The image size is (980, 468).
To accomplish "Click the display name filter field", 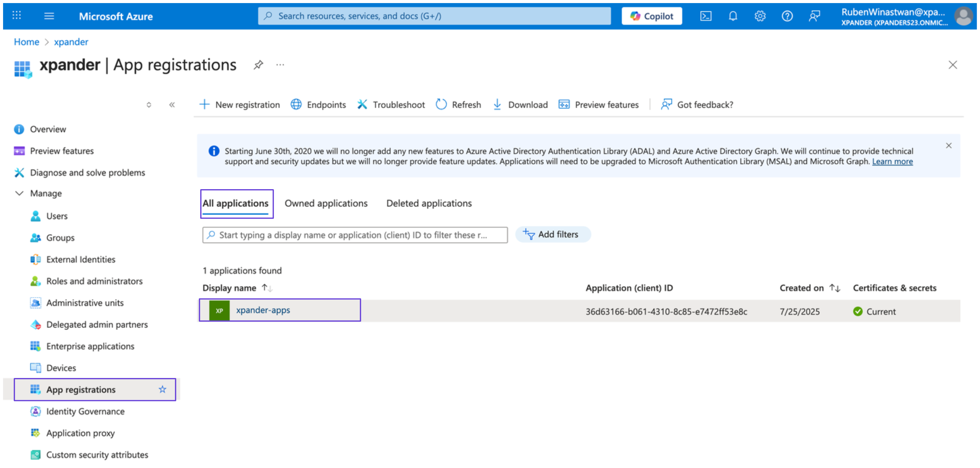I will pyautogui.click(x=355, y=235).
